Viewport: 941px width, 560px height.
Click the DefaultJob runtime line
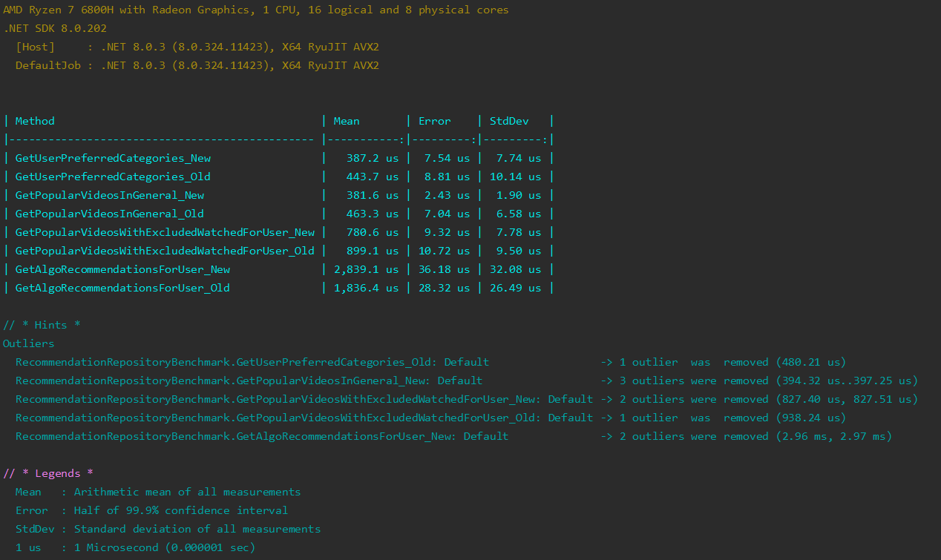197,65
